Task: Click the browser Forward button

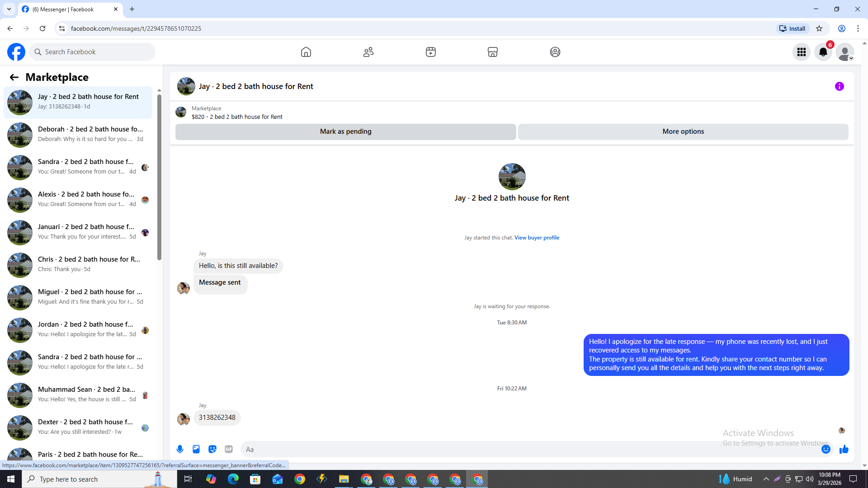Action: (26, 28)
